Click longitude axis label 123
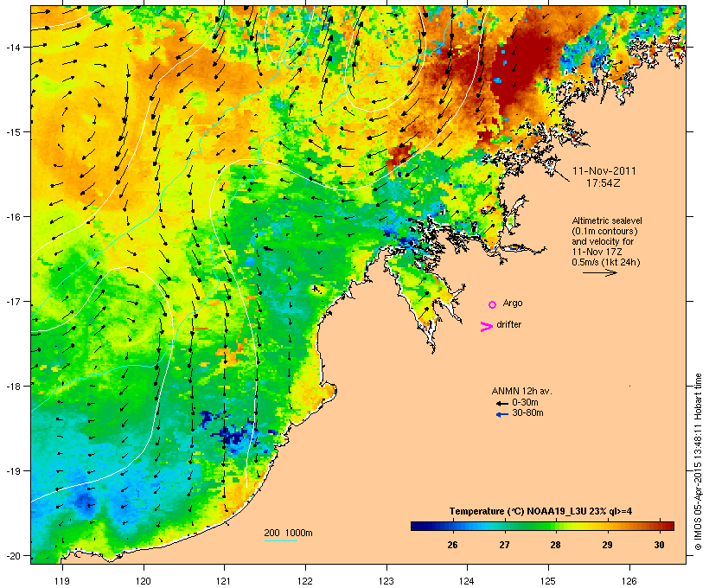This screenshot has width=709, height=588. (386, 581)
